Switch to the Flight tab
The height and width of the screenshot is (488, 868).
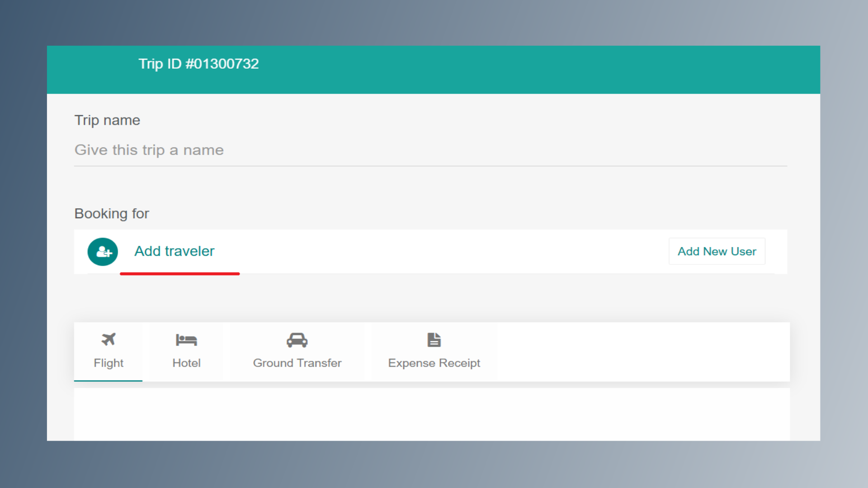108,363
